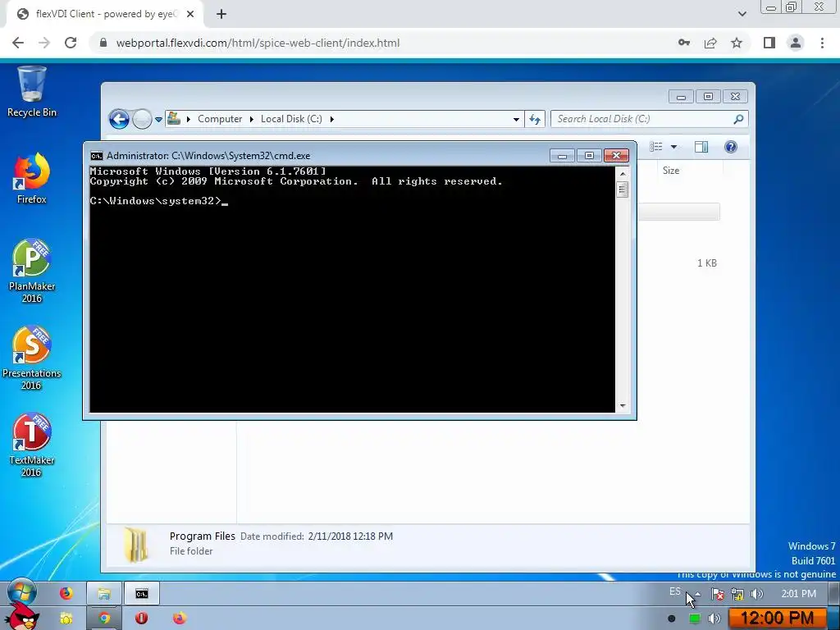Expand arrow after the Computer breadcrumb
The width and height of the screenshot is (840, 630).
[251, 119]
